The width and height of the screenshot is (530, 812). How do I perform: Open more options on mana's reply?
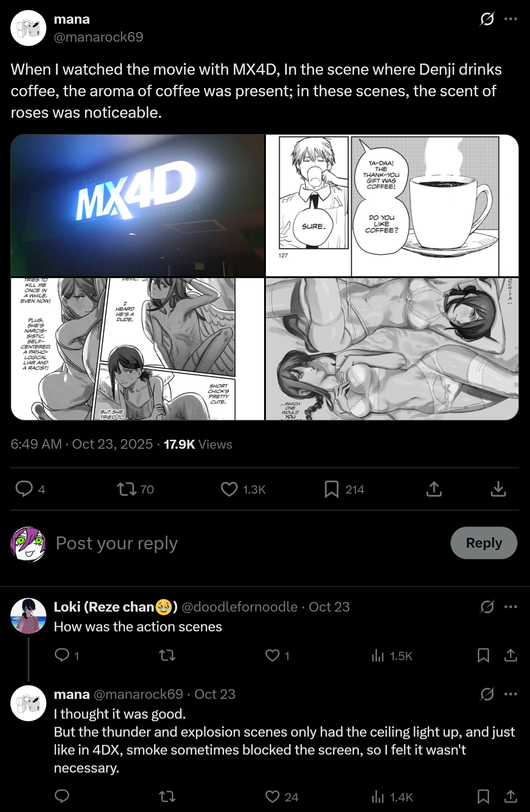511,694
